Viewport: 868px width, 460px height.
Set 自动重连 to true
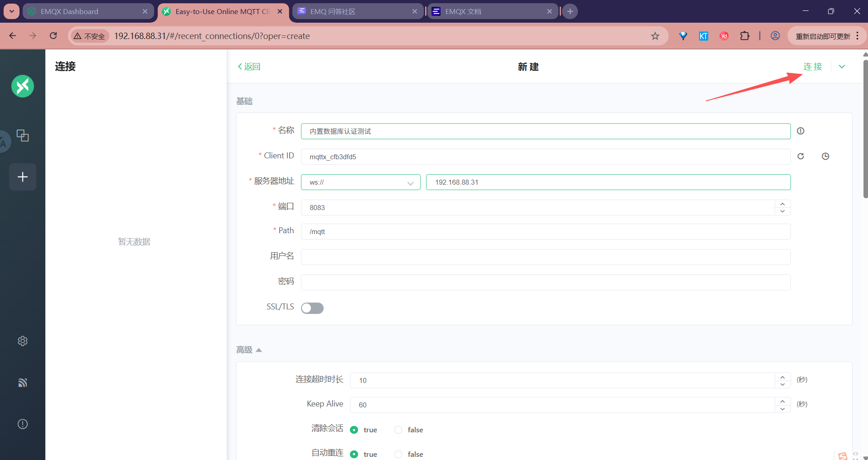(354, 454)
